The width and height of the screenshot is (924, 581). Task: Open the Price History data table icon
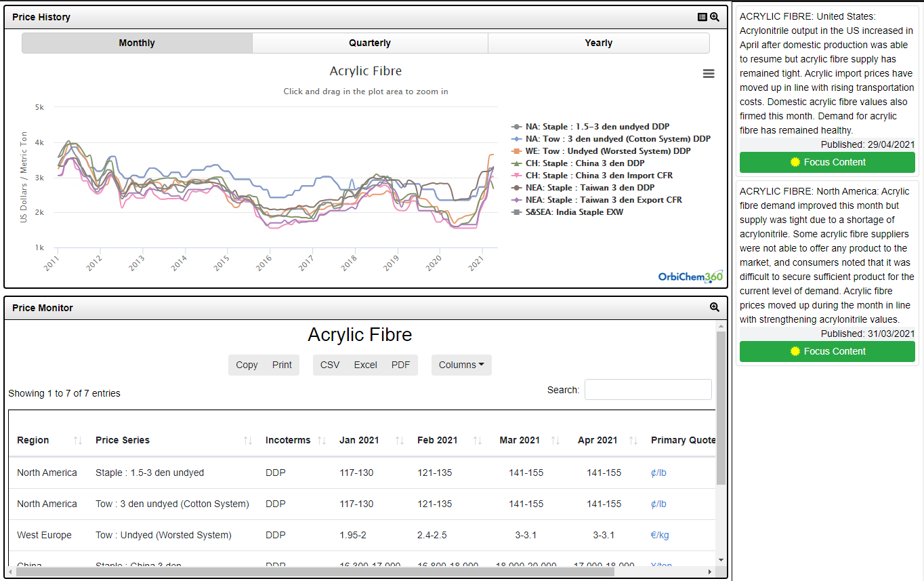[x=702, y=17]
